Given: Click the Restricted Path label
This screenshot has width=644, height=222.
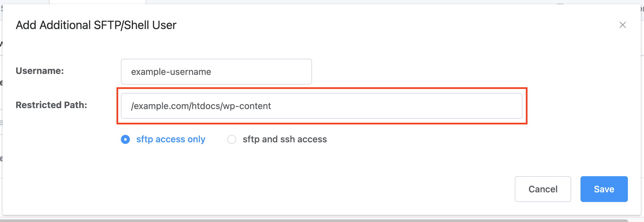Looking at the screenshot, I should (52, 105).
